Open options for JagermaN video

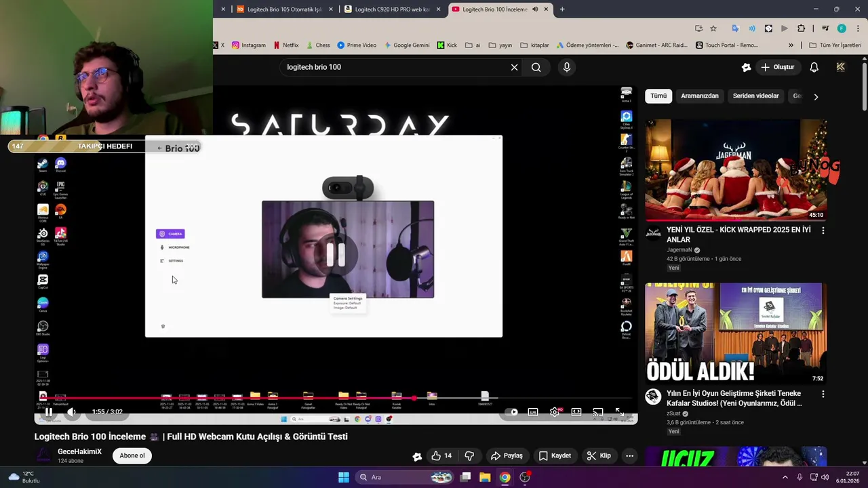point(823,230)
